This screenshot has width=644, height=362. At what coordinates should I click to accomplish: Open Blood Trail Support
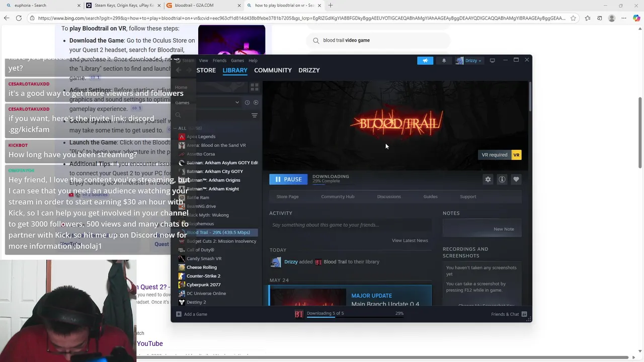468,197
